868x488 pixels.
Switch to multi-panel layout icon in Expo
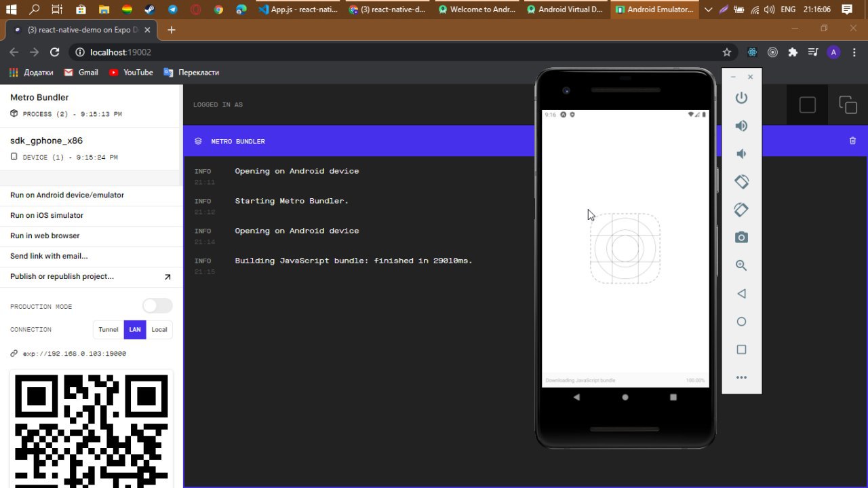(x=848, y=105)
